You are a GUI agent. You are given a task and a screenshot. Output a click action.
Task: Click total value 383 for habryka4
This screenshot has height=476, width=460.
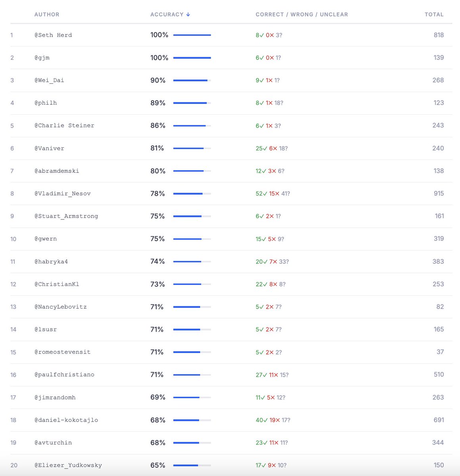pos(438,261)
